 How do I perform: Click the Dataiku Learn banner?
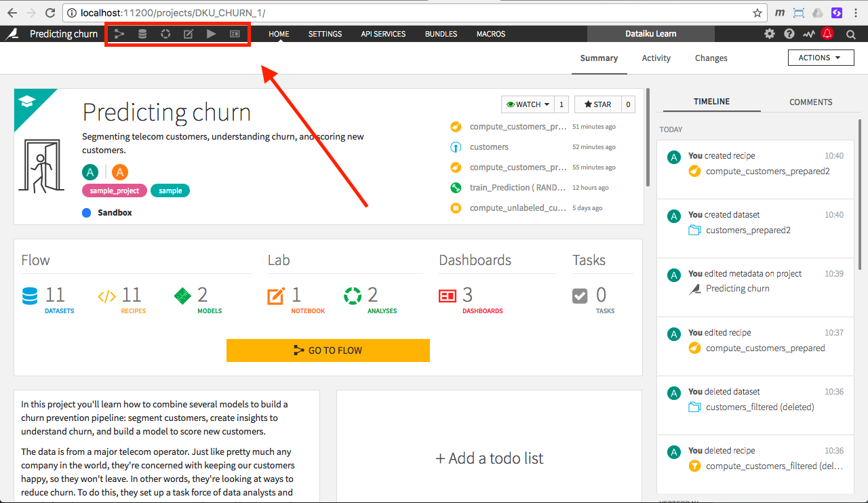[x=650, y=34]
